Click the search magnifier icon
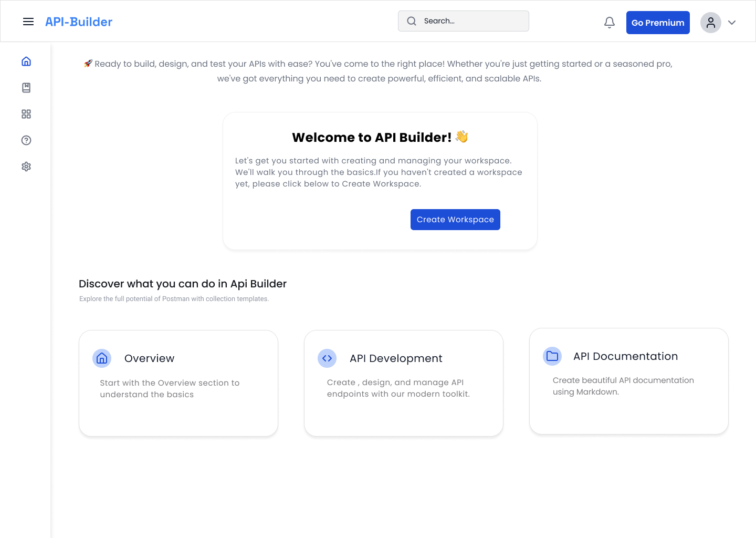This screenshot has height=538, width=756. (x=412, y=21)
